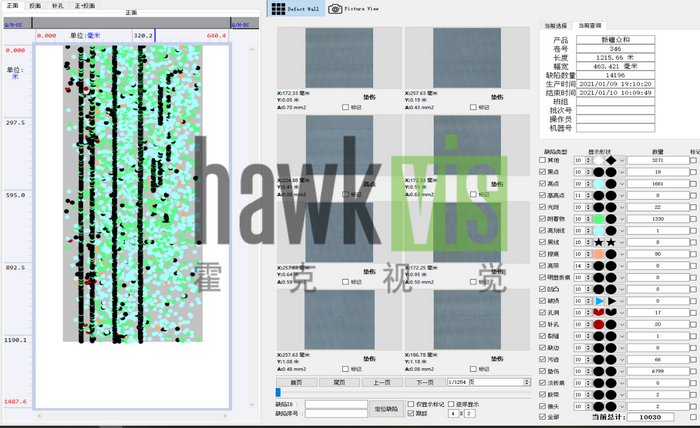Click black heart shape in 孔洞 row
The height and width of the screenshot is (428, 700).
click(611, 312)
